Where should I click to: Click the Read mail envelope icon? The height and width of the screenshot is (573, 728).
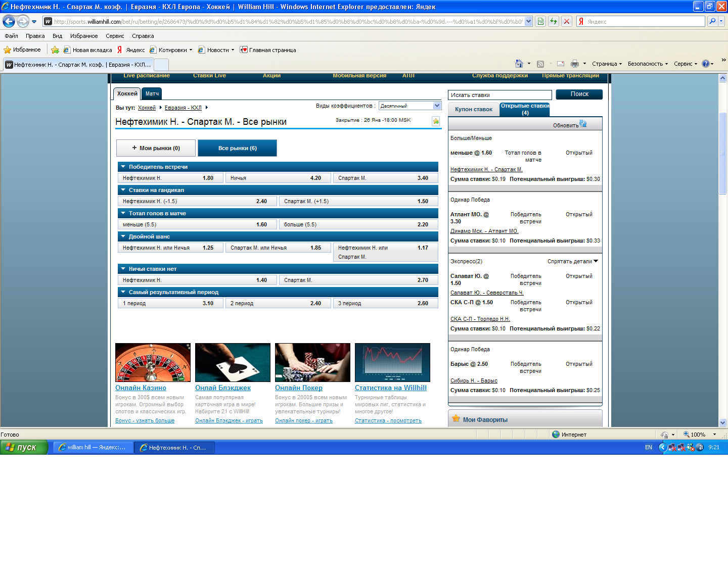[561, 64]
